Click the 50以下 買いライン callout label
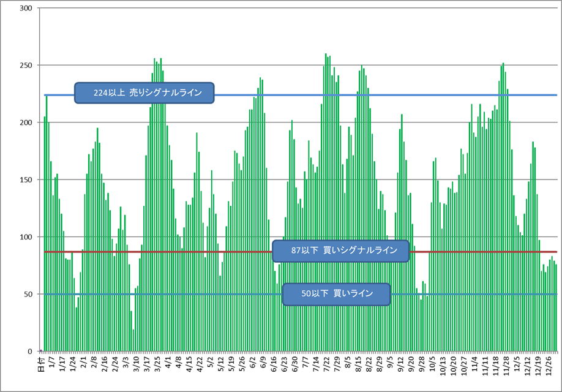Screen dimensions: 562x392 tap(336, 294)
